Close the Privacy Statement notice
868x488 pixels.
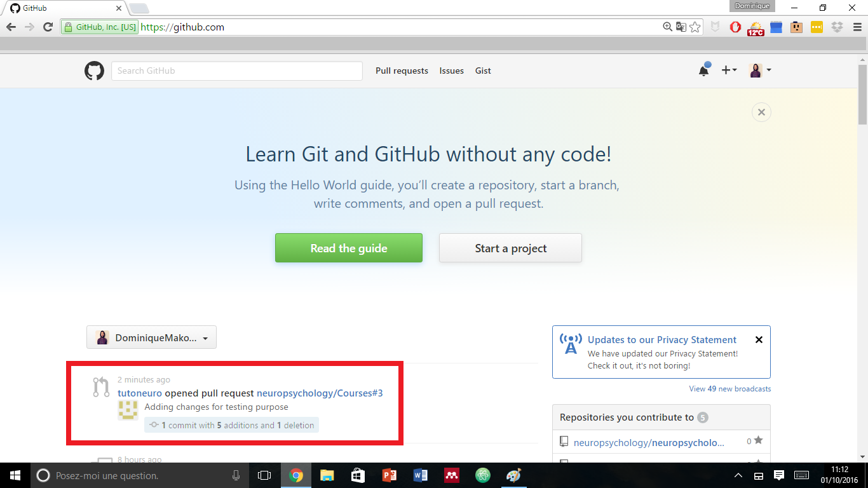tap(759, 340)
